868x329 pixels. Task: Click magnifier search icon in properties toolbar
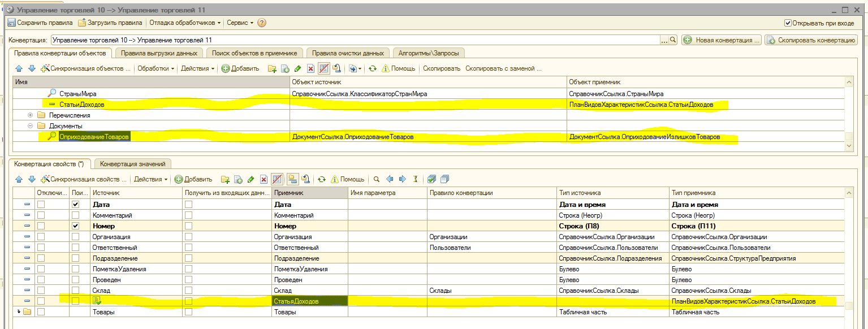tap(376, 179)
